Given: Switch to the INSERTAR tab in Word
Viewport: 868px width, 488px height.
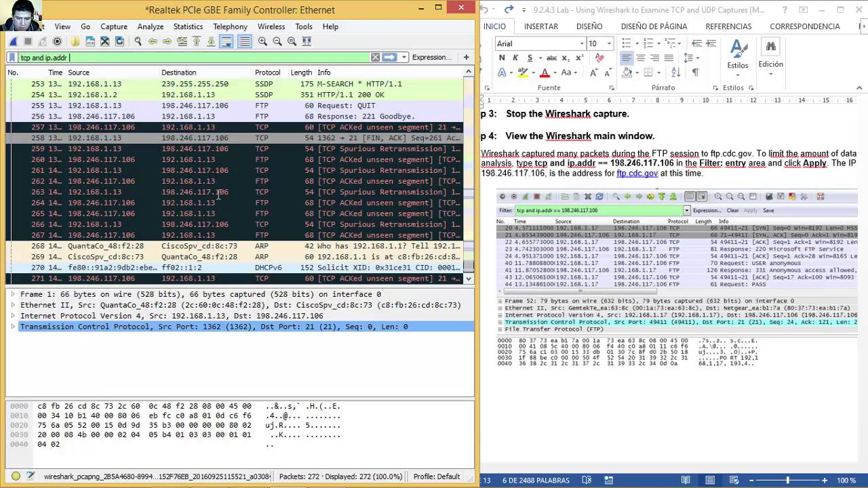Looking at the screenshot, I should coord(541,26).
